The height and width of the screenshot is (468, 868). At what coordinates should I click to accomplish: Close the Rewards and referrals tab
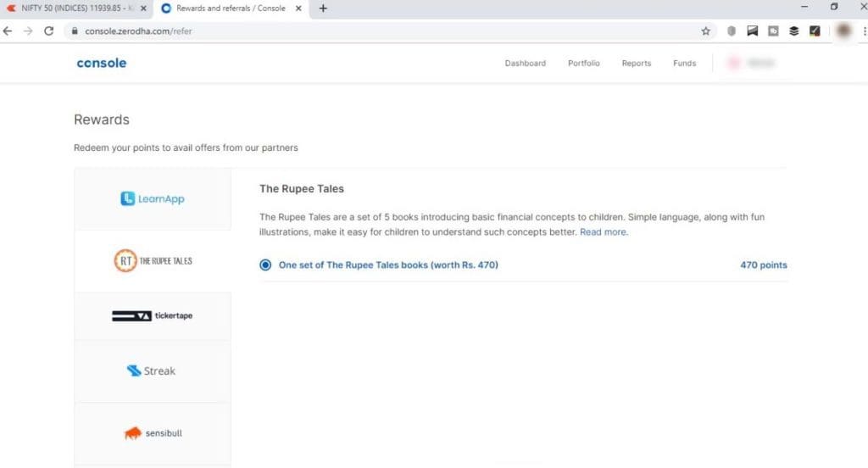tap(298, 8)
